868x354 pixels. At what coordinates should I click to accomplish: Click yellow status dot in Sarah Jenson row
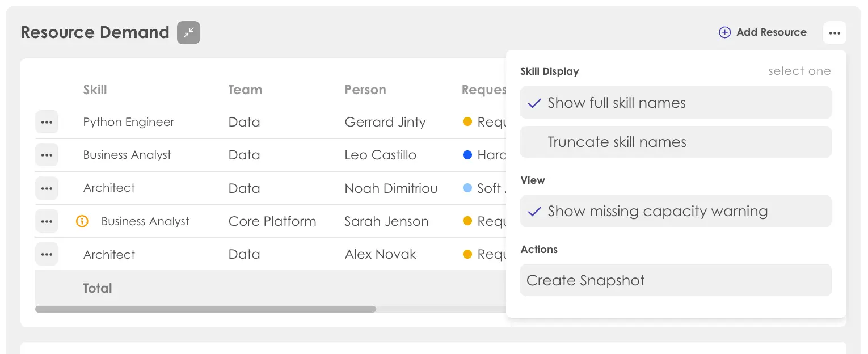467,221
